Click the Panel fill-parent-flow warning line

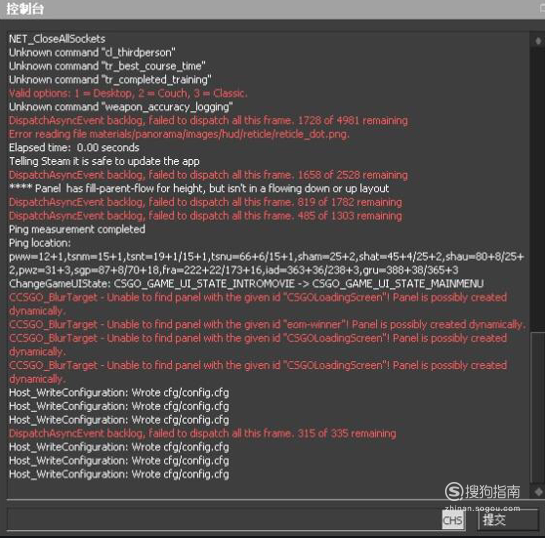point(199,188)
